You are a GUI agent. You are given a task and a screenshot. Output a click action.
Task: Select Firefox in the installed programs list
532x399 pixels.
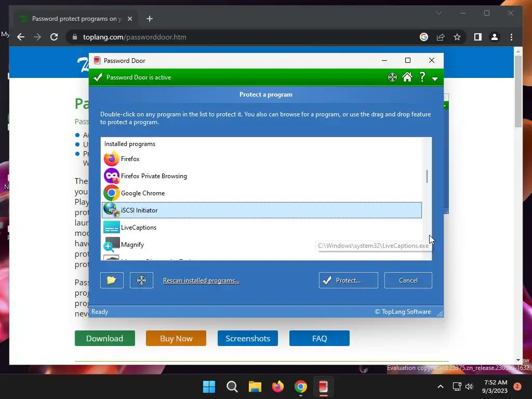click(x=262, y=159)
